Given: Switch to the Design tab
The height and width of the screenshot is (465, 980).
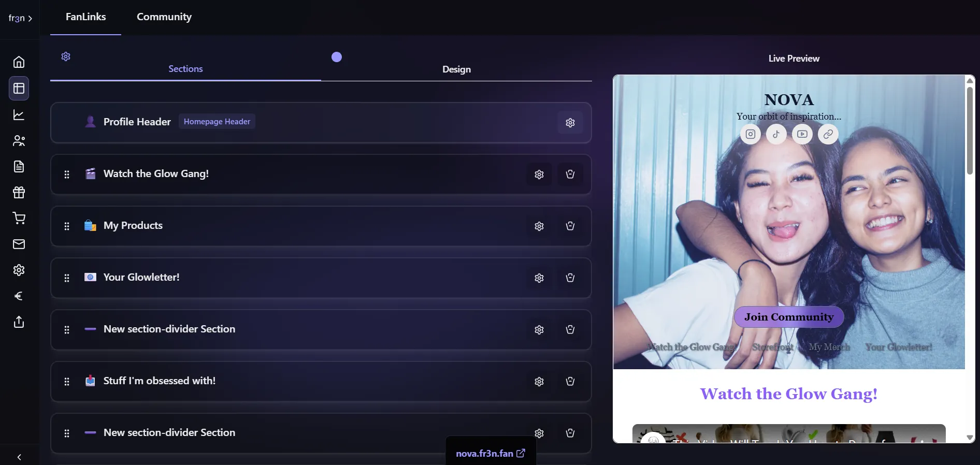Looking at the screenshot, I should [456, 69].
